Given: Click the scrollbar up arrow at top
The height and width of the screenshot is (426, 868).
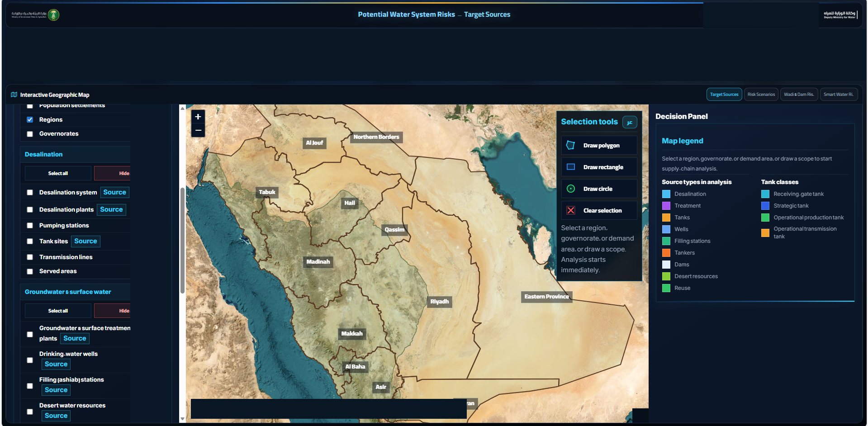Looking at the screenshot, I should coord(182,108).
